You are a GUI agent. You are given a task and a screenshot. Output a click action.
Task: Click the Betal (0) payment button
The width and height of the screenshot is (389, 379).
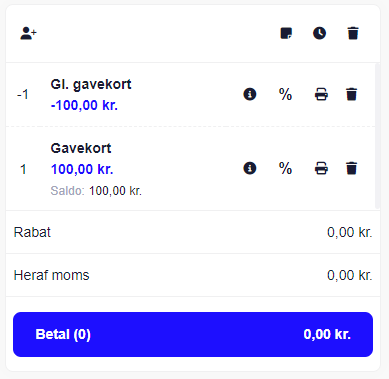193,334
